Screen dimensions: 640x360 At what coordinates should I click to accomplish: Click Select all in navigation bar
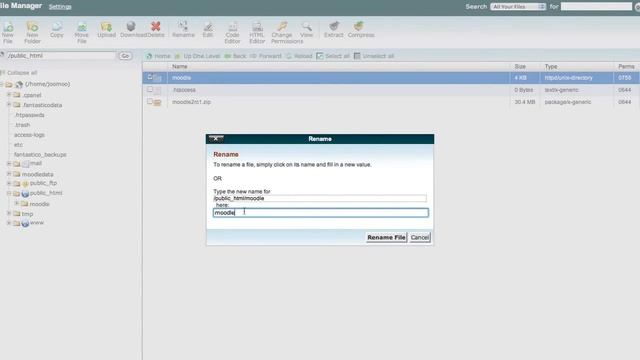pyautogui.click(x=333, y=56)
